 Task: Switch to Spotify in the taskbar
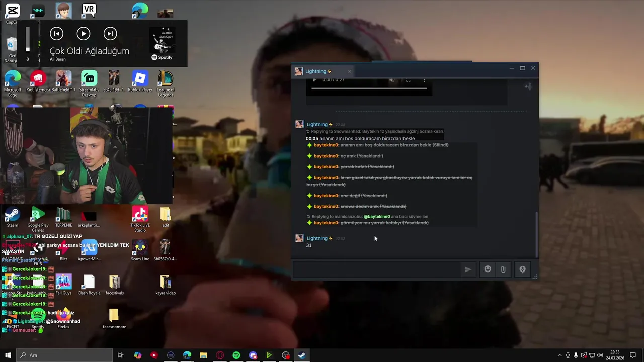pyautogui.click(x=236, y=355)
